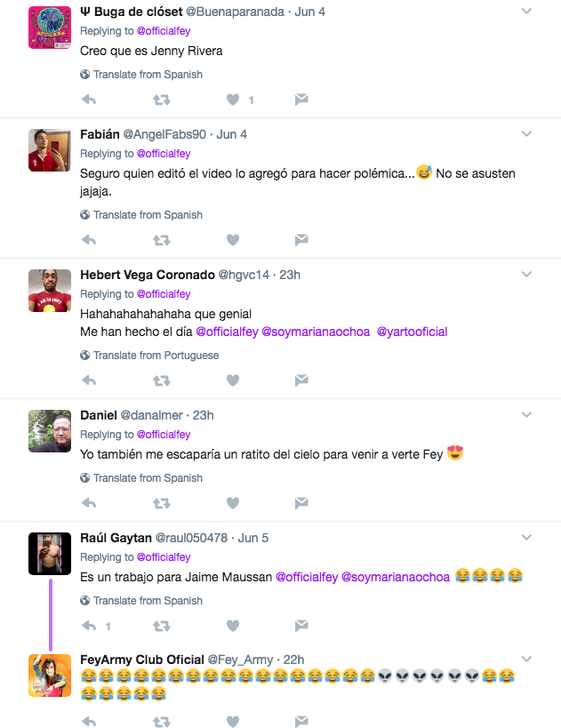Viewport: 561px width, 728px height.
Task: Open dropdown menu on Raúl Gaytan's tweet
Action: [526, 538]
